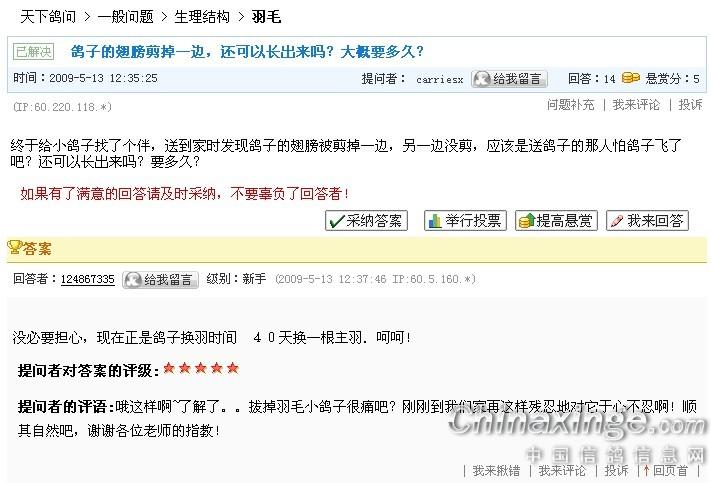This screenshot has height=483, width=711.
Task: Click the gold coins 悬赏分 icon
Action: tap(630, 78)
